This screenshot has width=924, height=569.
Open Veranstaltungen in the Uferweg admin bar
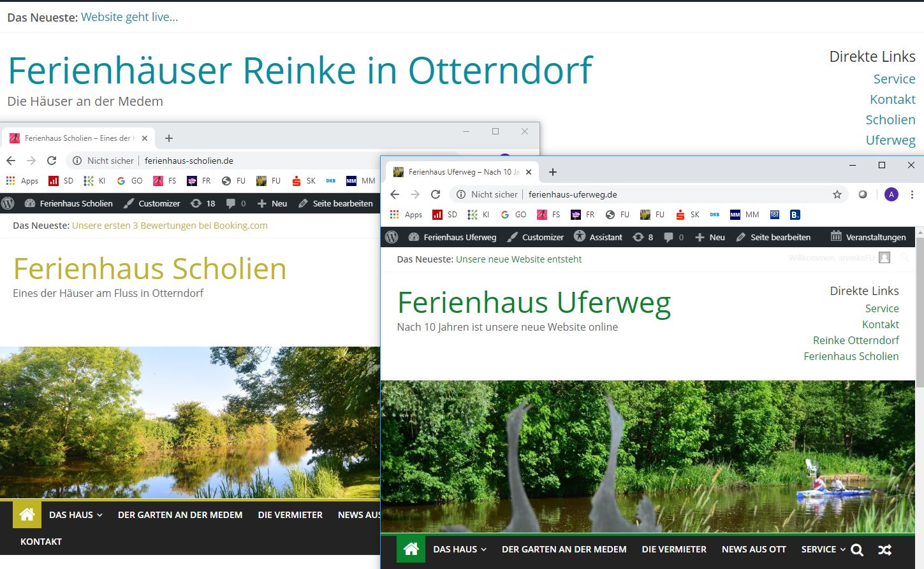tap(868, 237)
